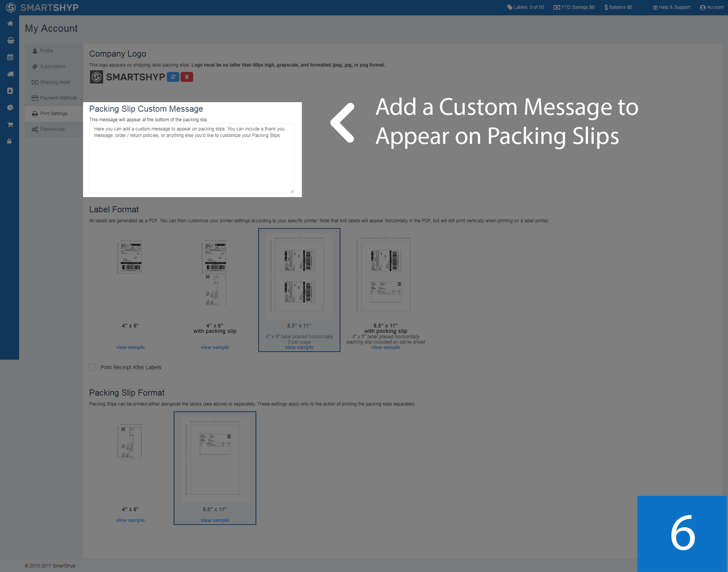
Task: Select 8.5x11 two-per-page label thumbnail
Action: 299,276
